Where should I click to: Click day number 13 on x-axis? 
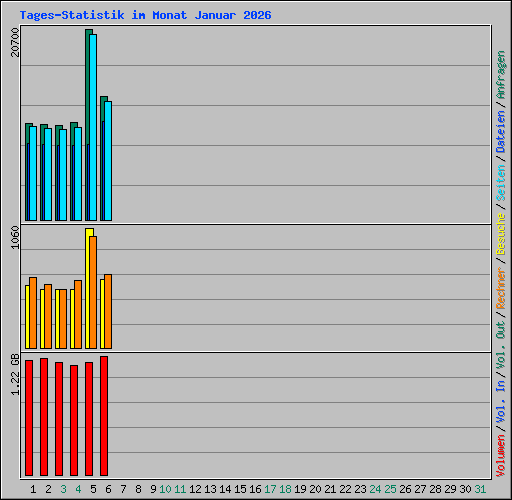[210, 489]
